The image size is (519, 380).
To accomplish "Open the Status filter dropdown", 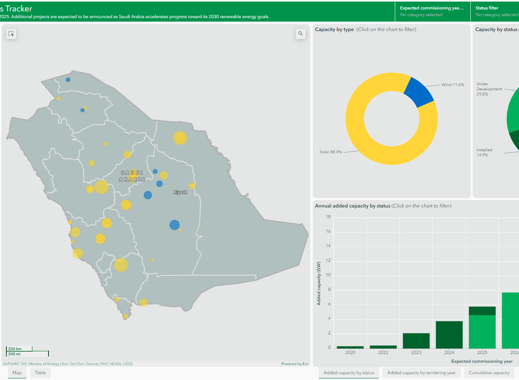I will [495, 11].
